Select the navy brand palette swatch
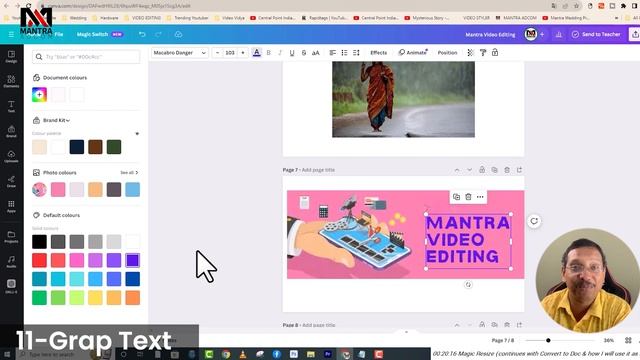Viewport: 640px width, 360px height. pyautogui.click(x=77, y=147)
